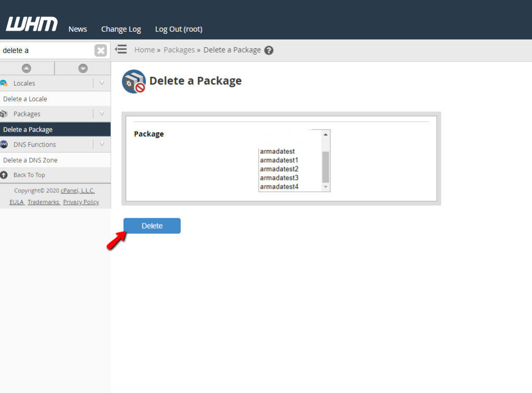Image resolution: width=532 pixels, height=393 pixels.
Task: Clear the search field with X icon
Action: 101,50
